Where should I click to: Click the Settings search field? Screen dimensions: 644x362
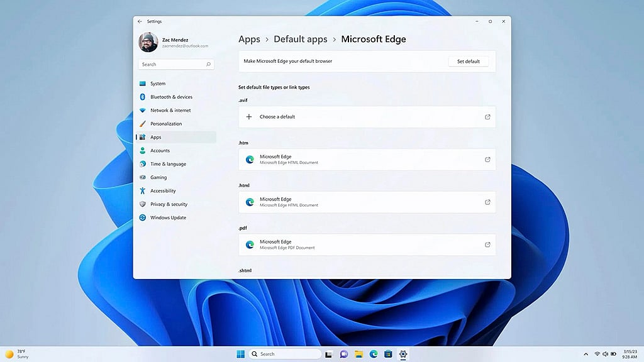pyautogui.click(x=176, y=65)
